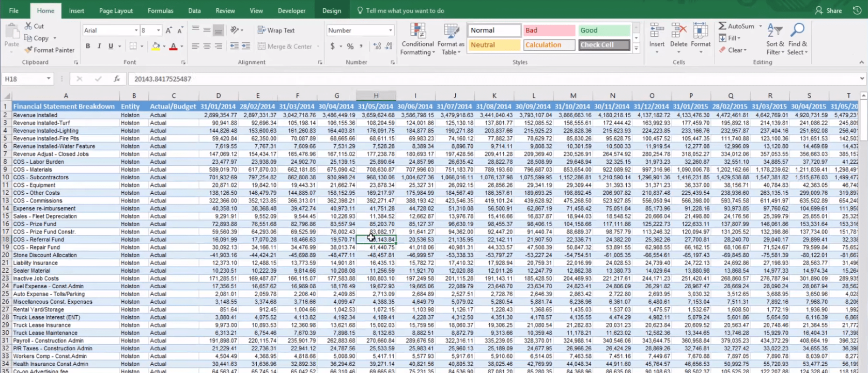Apply the red Font Color

pyautogui.click(x=174, y=46)
